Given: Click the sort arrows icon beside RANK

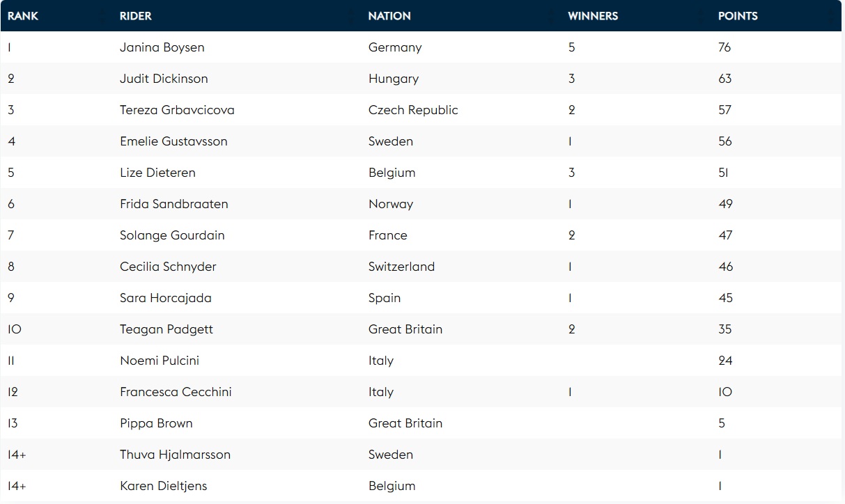Looking at the screenshot, I should click(x=102, y=16).
